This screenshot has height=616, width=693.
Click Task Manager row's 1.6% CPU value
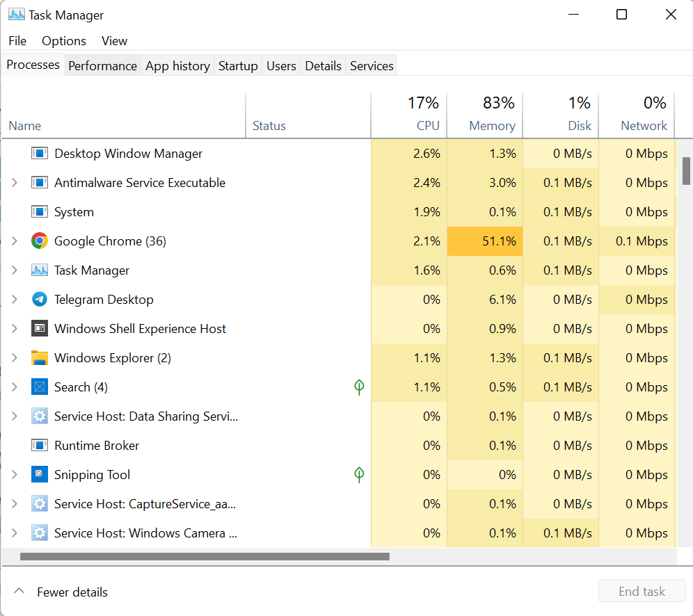coord(427,270)
